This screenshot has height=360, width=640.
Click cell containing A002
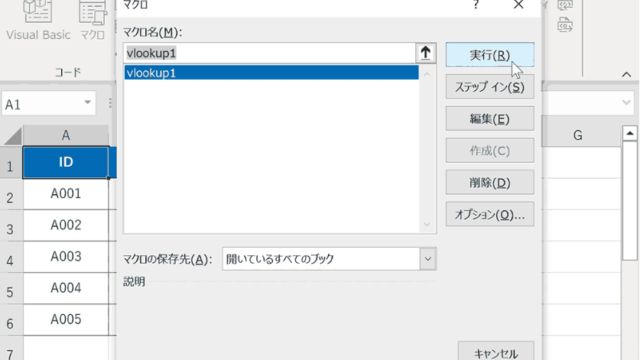[x=66, y=225]
